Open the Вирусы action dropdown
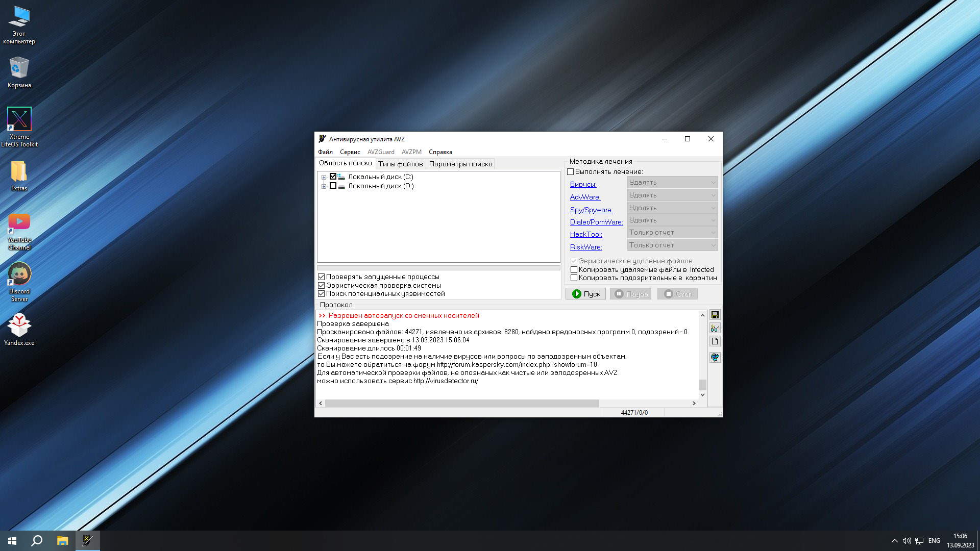980x551 pixels. [672, 183]
